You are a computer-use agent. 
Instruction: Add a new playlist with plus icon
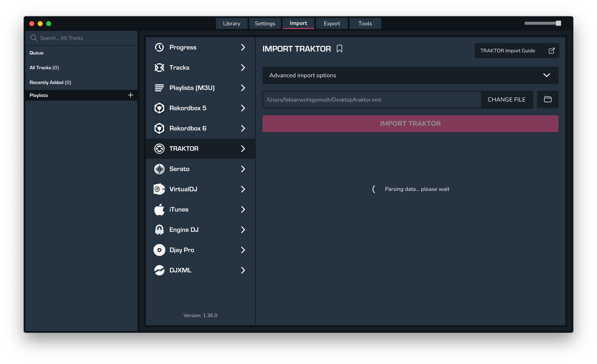130,95
